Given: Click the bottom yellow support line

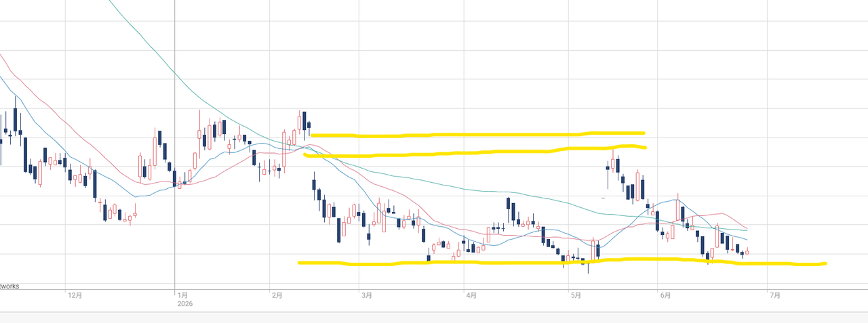Looking at the screenshot, I should point(561,261).
